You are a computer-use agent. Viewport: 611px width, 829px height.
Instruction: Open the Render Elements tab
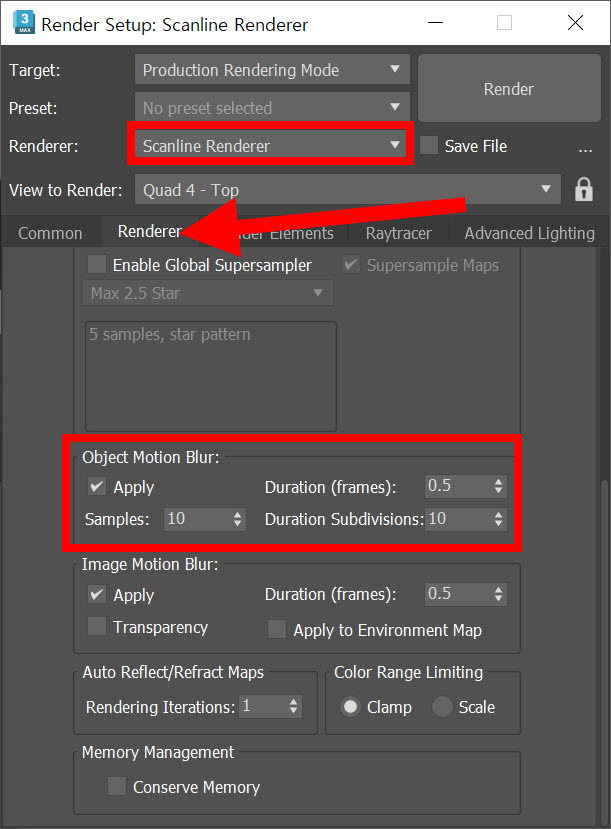[274, 233]
